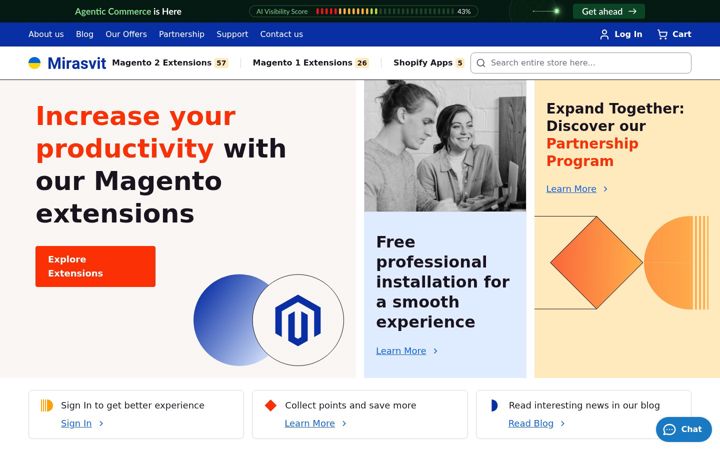
Task: Click the chat bubble icon
Action: point(669,429)
